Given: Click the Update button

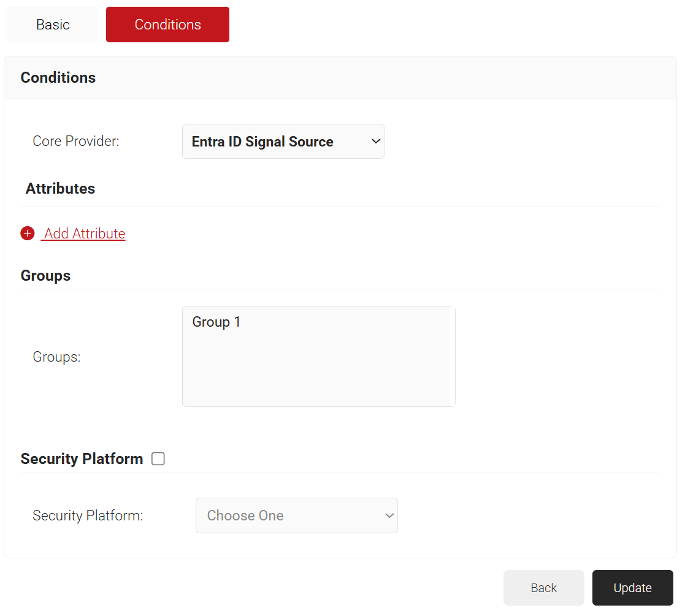Looking at the screenshot, I should (x=632, y=588).
